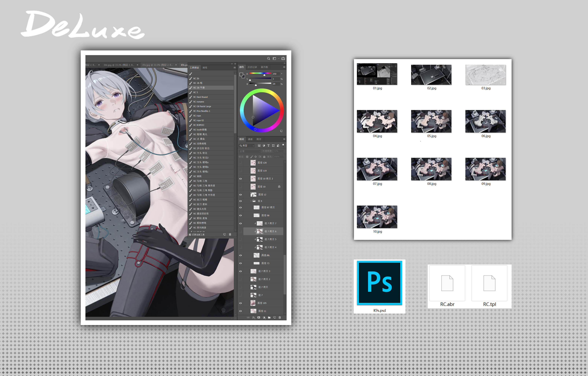Screen dimensions: 588x376
Task: Open the 类型 layer filter dropdown
Action: tap(247, 146)
